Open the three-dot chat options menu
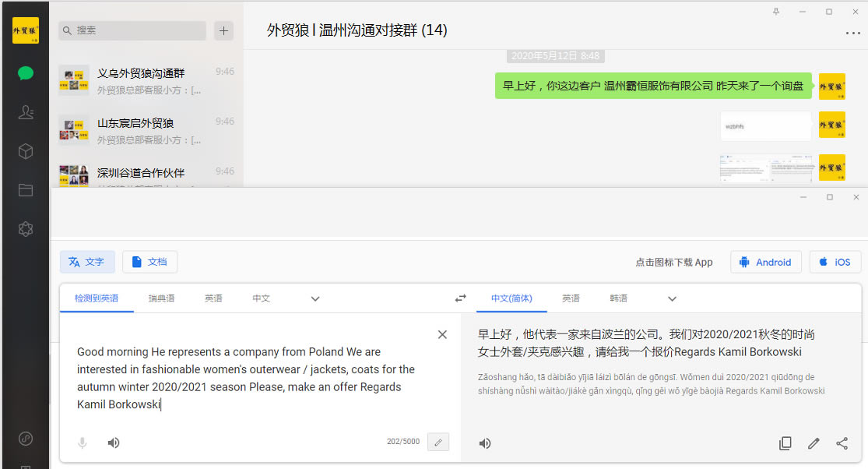Image resolution: width=868 pixels, height=469 pixels. pos(852,33)
